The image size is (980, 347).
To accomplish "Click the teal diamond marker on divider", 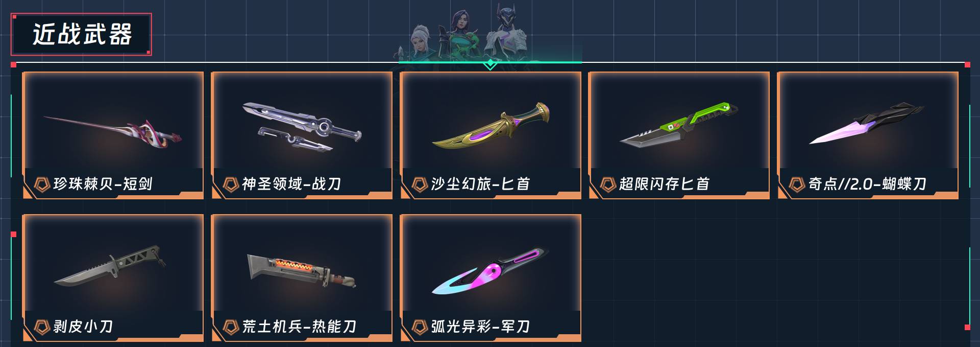I will (x=490, y=64).
